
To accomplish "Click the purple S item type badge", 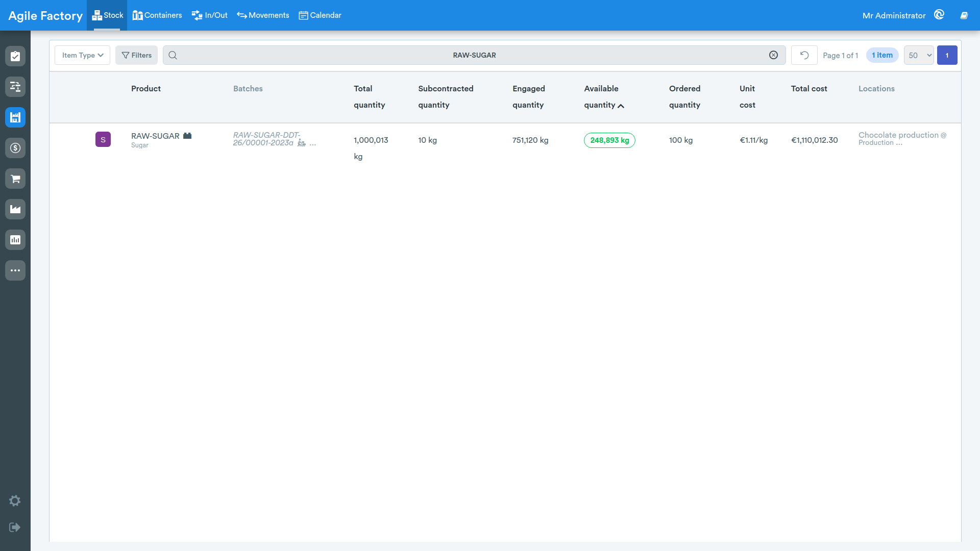I will 103,139.
